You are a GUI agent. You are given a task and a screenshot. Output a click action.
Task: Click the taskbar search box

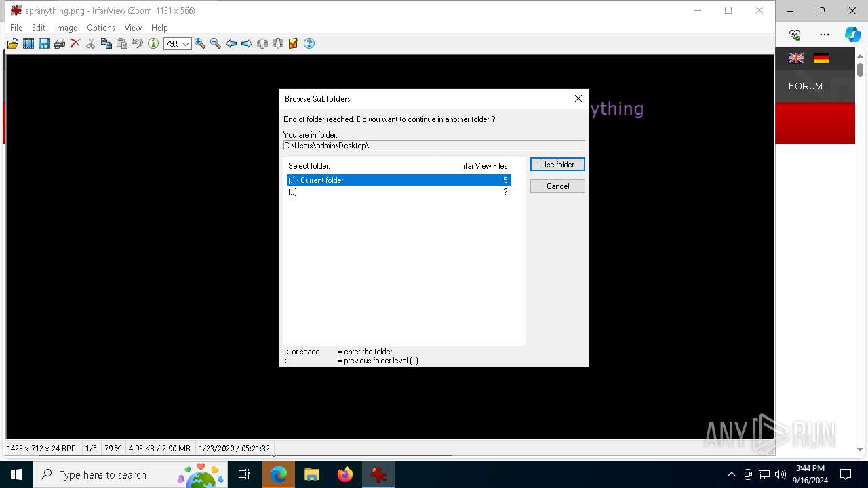click(x=131, y=474)
